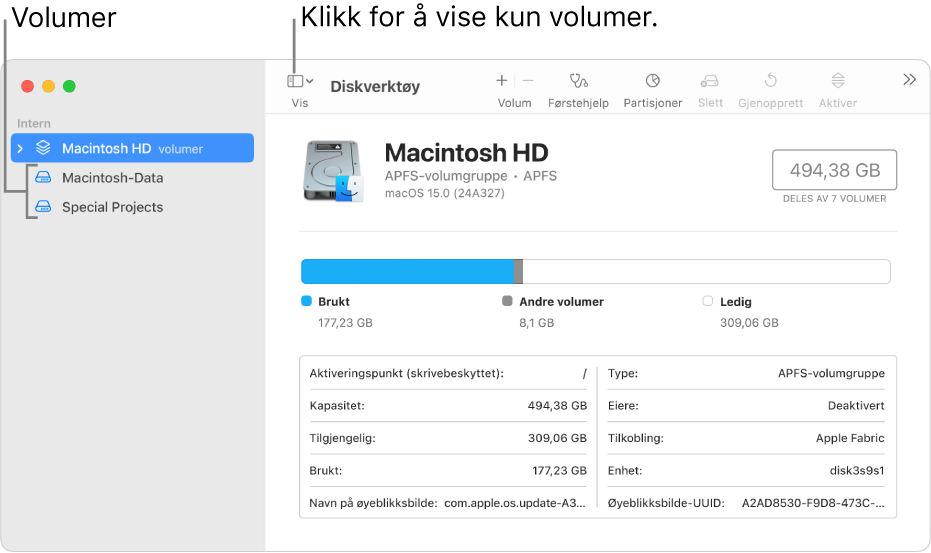Image resolution: width=931 pixels, height=553 pixels.
Task: Select Macintosh HD volumer in the sidebar
Action: [x=132, y=148]
